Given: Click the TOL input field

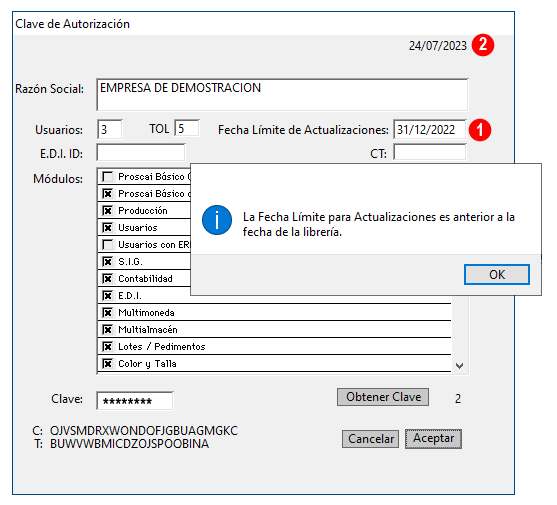Looking at the screenshot, I should point(187,128).
